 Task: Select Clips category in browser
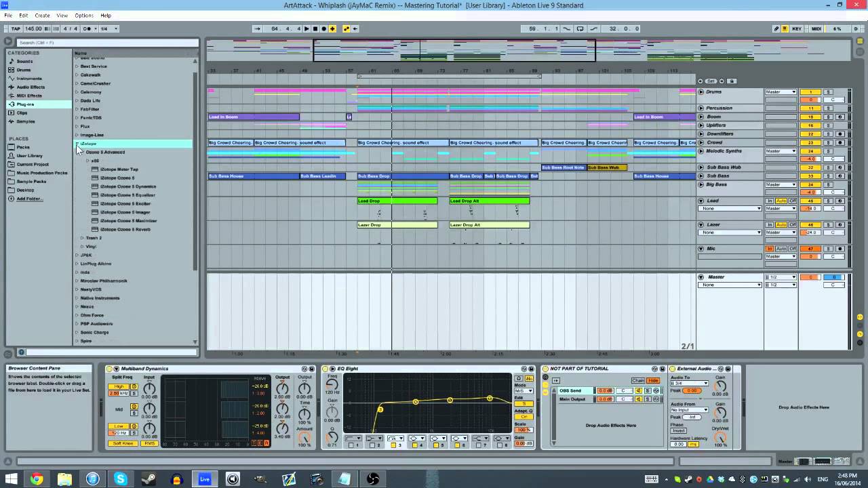pos(22,113)
